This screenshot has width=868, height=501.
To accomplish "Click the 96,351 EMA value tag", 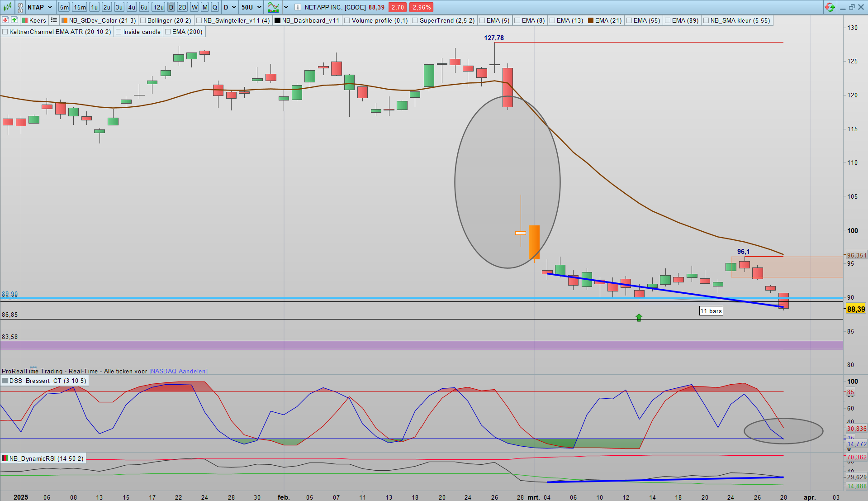I will click(856, 255).
